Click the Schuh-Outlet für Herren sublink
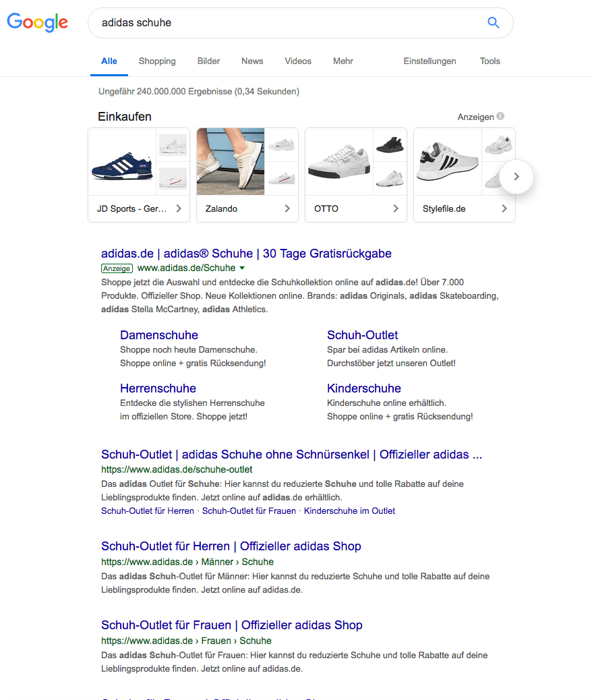 (148, 511)
